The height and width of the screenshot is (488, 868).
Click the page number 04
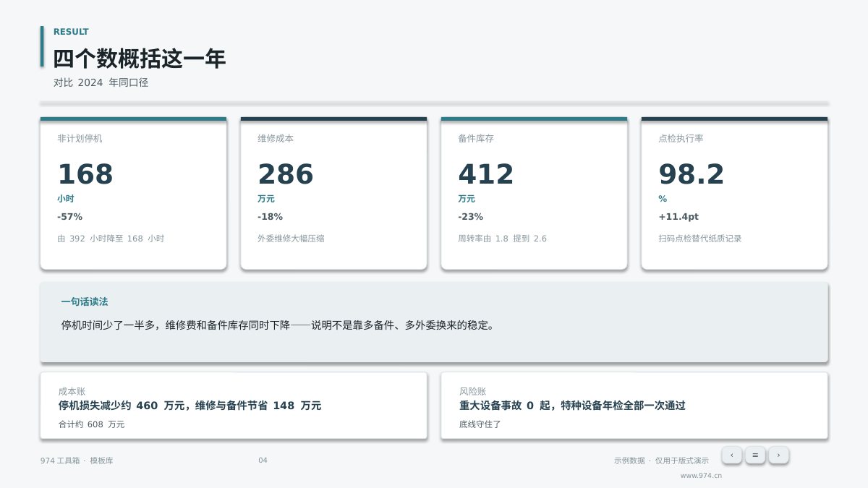coord(263,461)
